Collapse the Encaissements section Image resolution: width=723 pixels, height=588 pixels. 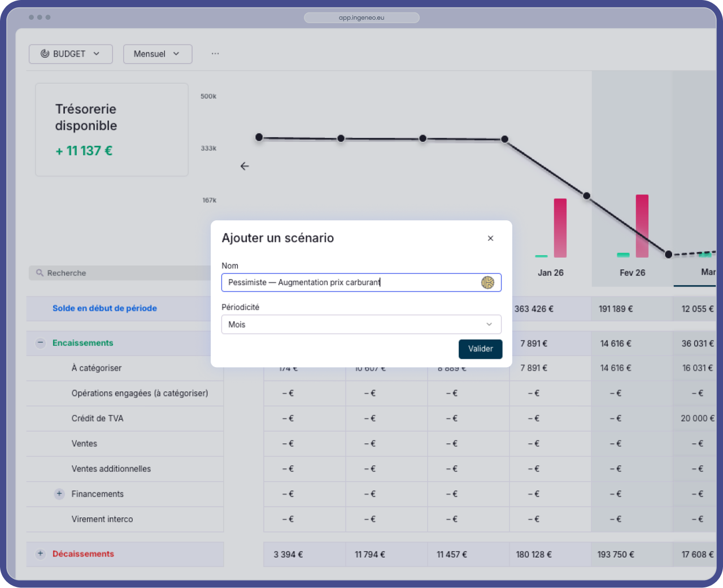(40, 343)
